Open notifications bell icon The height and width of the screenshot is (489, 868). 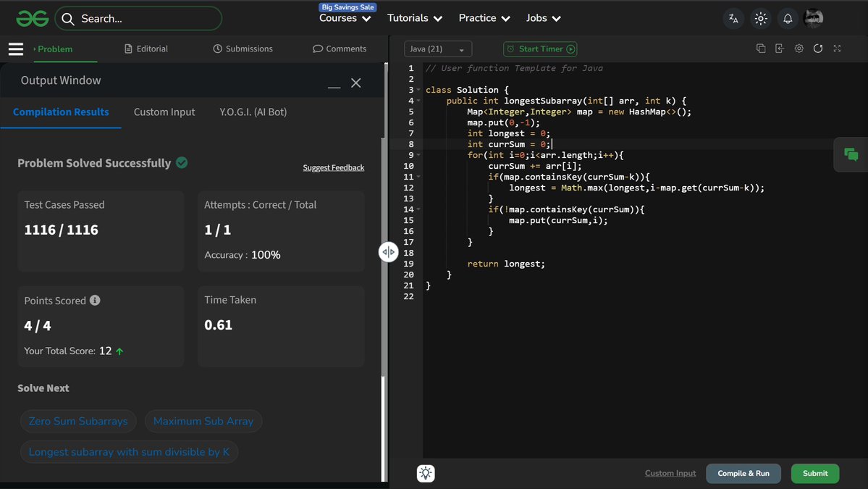tap(787, 18)
